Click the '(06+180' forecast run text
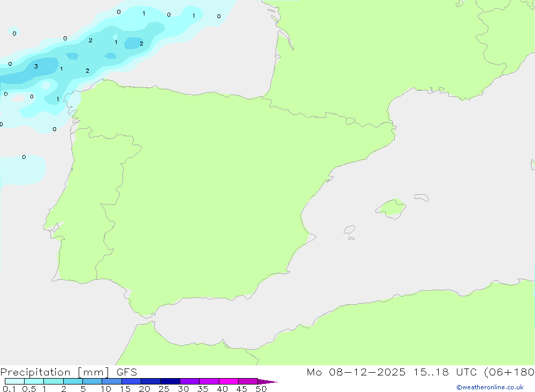 (x=509, y=372)
